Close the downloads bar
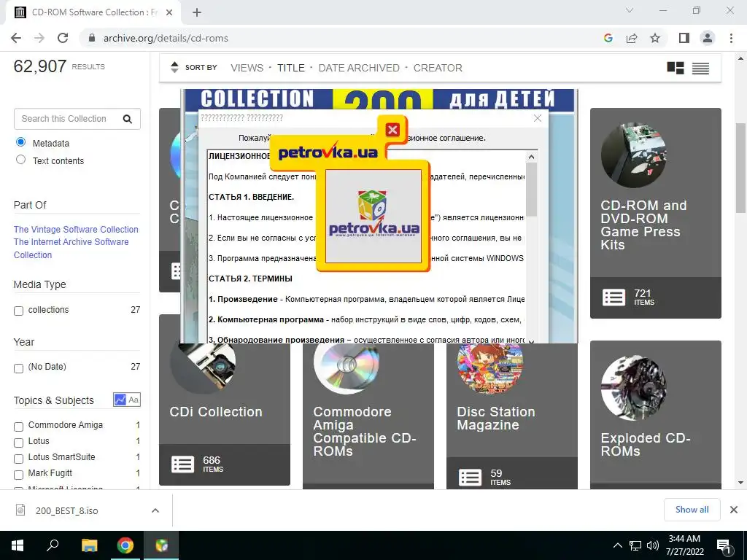Image resolution: width=747 pixels, height=560 pixels. pos(734,510)
